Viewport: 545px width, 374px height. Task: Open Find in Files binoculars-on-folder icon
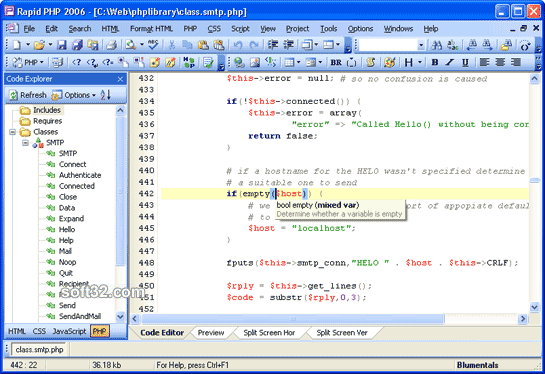tap(506, 45)
